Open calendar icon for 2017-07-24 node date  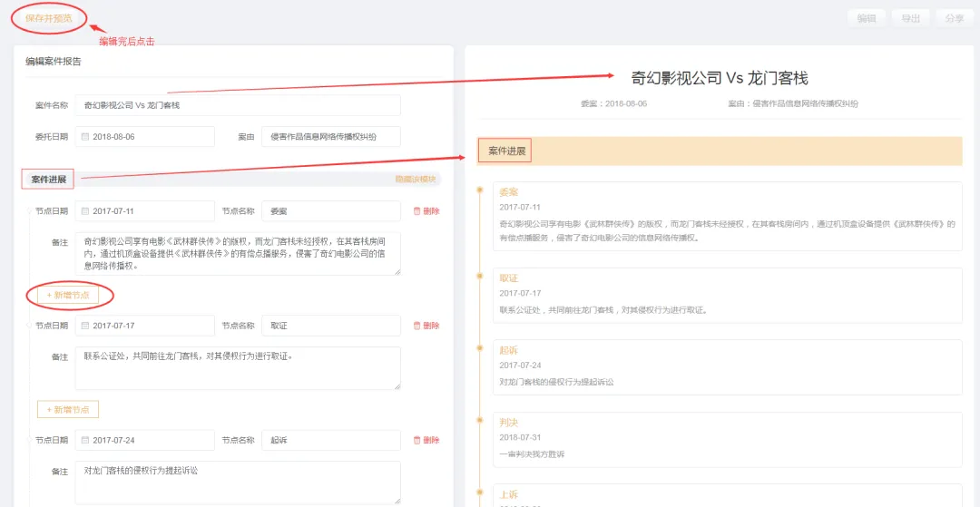(x=85, y=440)
